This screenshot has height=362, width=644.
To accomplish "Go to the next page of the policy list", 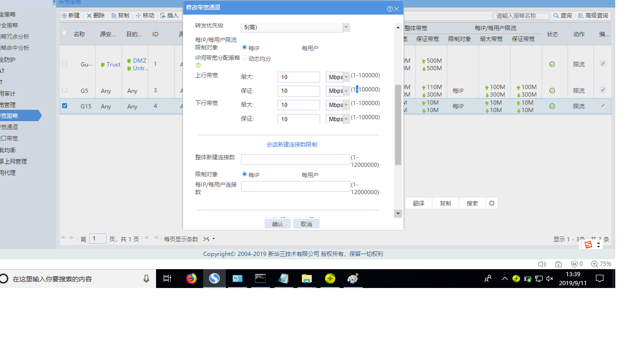I will (147, 238).
